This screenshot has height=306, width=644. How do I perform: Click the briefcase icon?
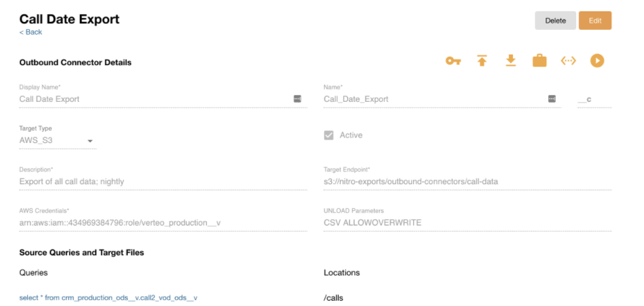pyautogui.click(x=540, y=61)
